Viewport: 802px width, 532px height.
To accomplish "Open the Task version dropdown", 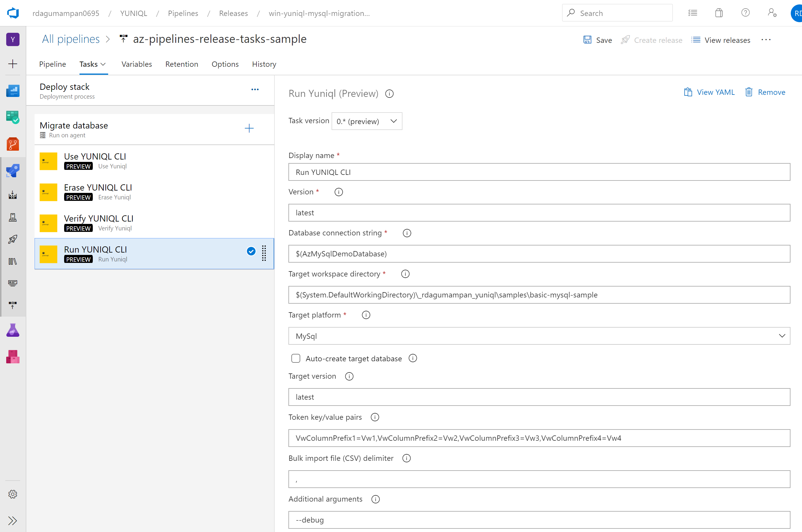I will tap(367, 121).
